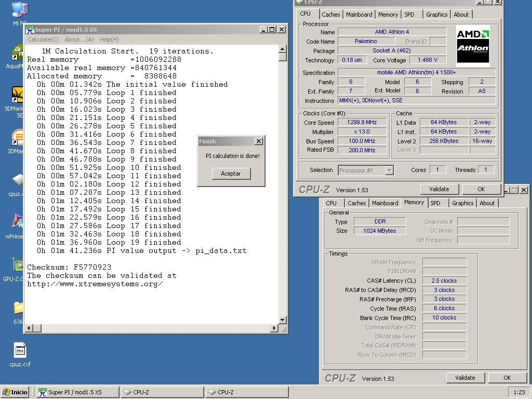Click Aceptar in the Finish dialog
Viewport: 532px width, 399px height.
pyautogui.click(x=231, y=174)
